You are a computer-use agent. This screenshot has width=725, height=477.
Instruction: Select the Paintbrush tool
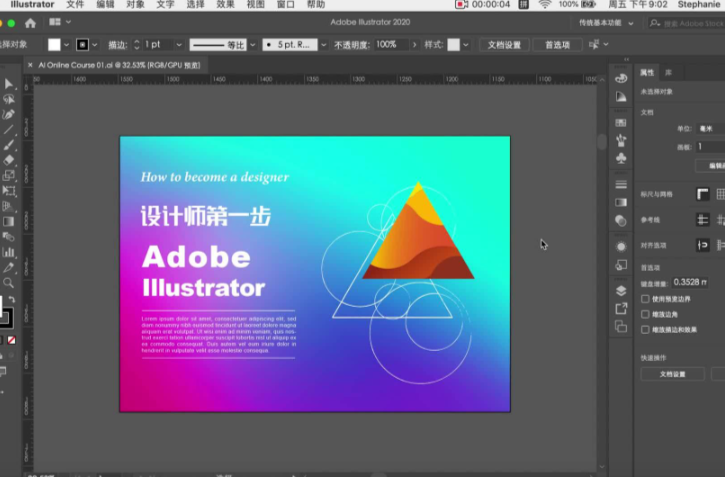(x=8, y=144)
